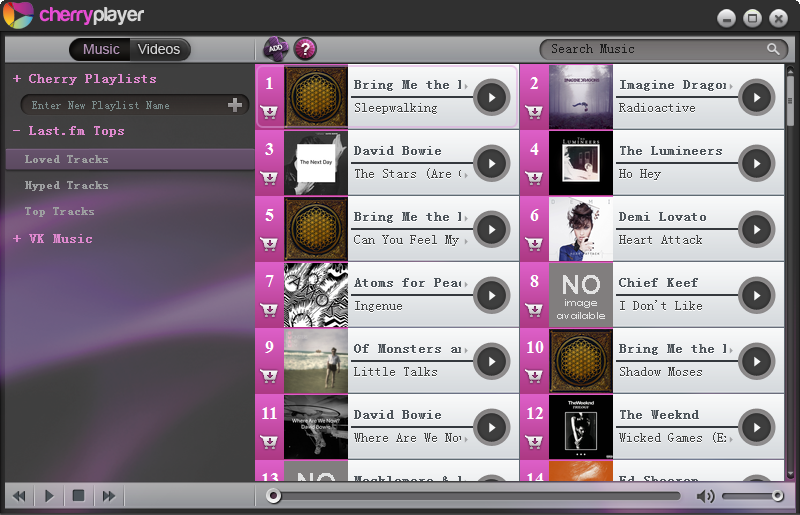Click cart icon for track 12 The Weeknd

click(534, 442)
